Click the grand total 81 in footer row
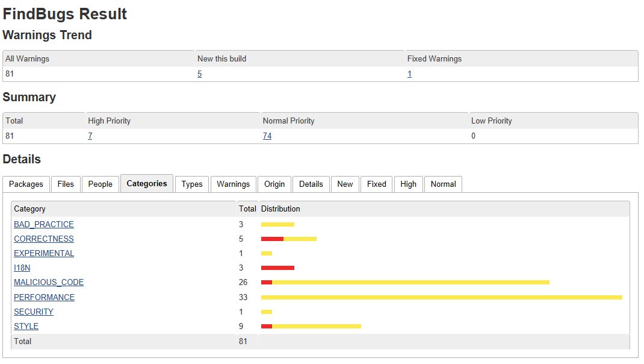The image size is (644, 364). 243,341
